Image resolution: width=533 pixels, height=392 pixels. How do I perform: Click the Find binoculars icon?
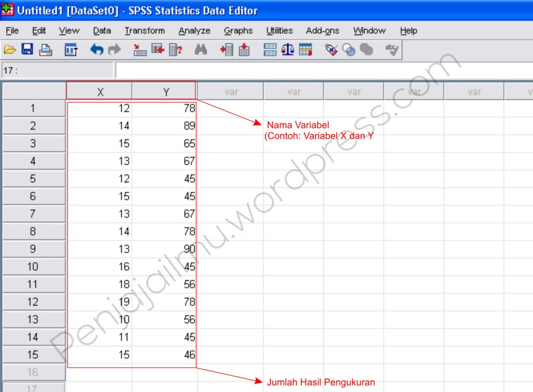pyautogui.click(x=201, y=49)
